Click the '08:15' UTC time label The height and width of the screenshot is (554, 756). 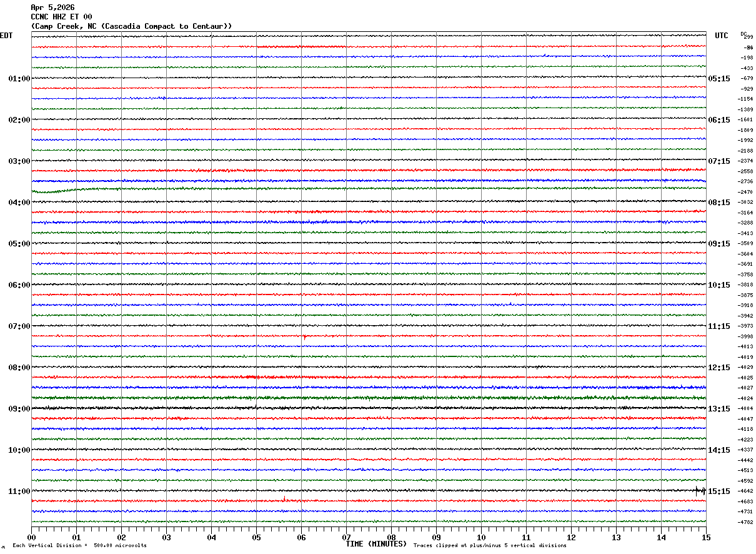719,203
